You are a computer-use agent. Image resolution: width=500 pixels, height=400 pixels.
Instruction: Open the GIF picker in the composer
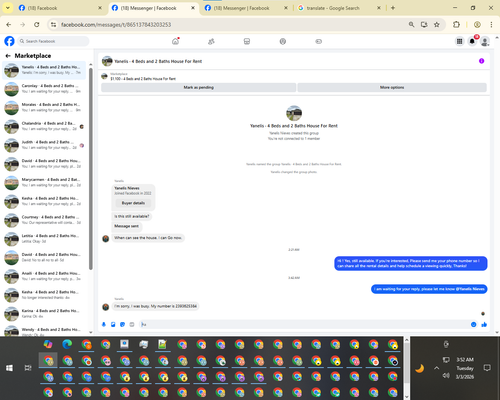(x=132, y=324)
